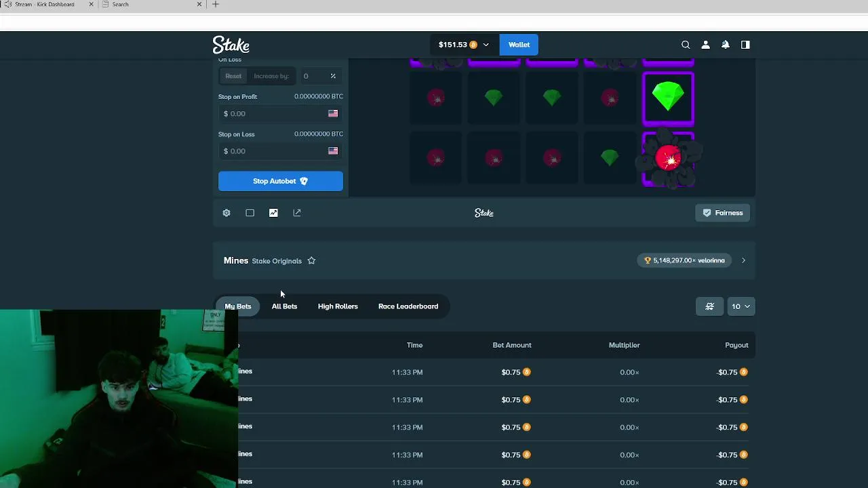The width and height of the screenshot is (868, 488).
Task: Favorite Mines with the star icon
Action: pyautogui.click(x=311, y=260)
